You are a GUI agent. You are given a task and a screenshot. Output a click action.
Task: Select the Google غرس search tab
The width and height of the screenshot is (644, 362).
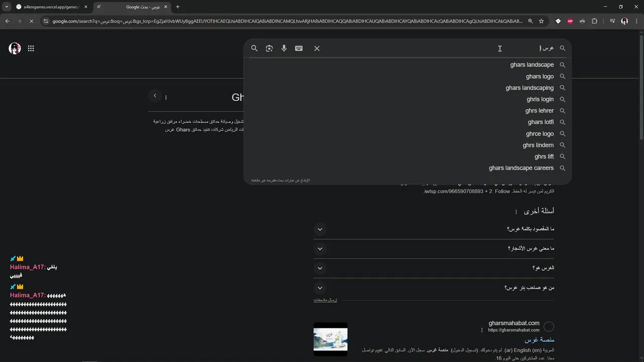pos(133,7)
